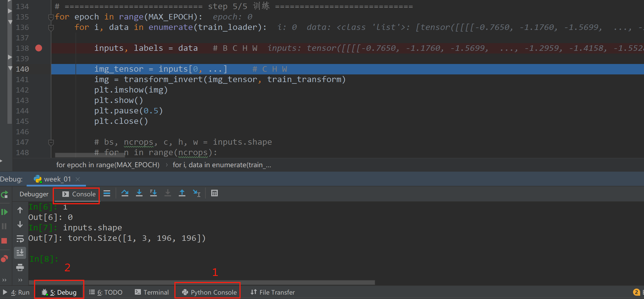Click line number 140 in gutter
Screen dimensions: 644x299
[22, 69]
